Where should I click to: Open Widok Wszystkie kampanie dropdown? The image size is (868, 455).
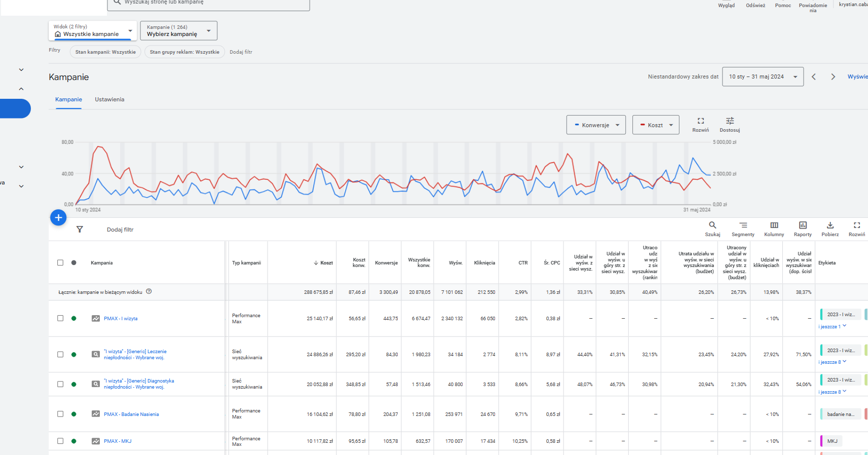coord(93,30)
